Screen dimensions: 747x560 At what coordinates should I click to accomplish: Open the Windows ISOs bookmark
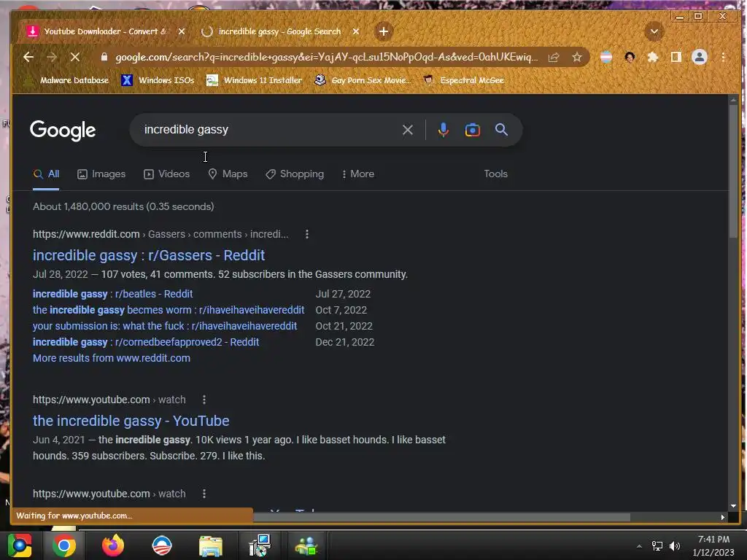[x=158, y=80]
